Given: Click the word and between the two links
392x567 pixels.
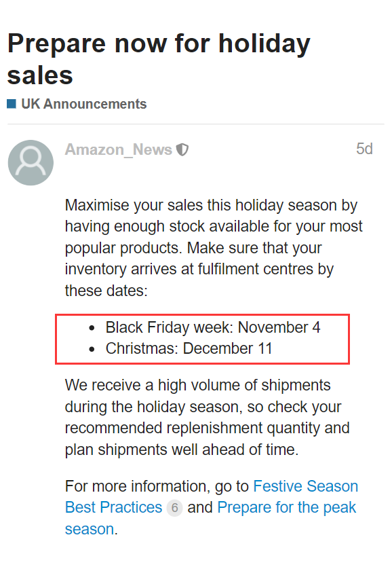Looking at the screenshot, I should coord(200,508).
